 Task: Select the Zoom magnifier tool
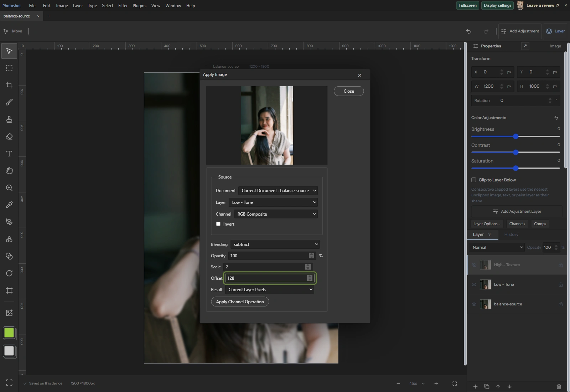tap(9, 188)
